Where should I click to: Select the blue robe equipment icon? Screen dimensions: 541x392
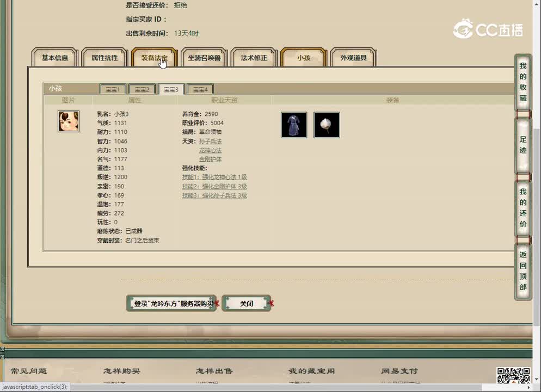294,125
